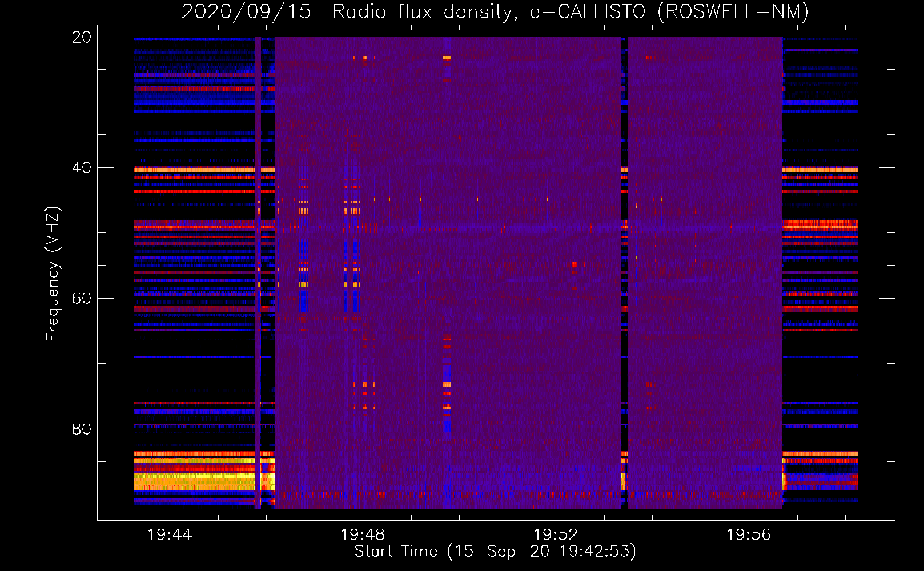The width and height of the screenshot is (924, 571).
Task: Click the '19:56' time tick label
Action: tap(749, 535)
